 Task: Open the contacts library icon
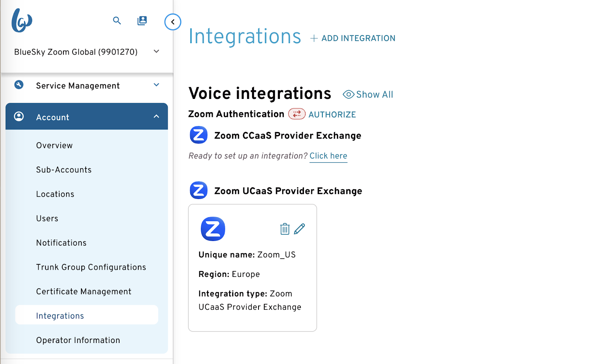point(142,21)
